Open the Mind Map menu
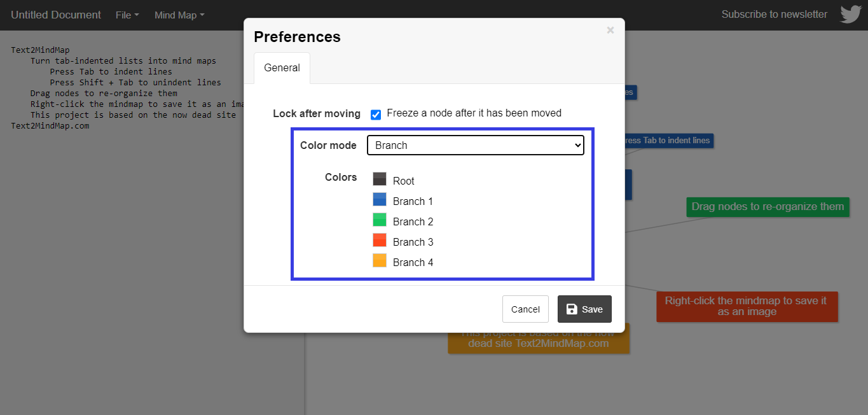 point(179,15)
